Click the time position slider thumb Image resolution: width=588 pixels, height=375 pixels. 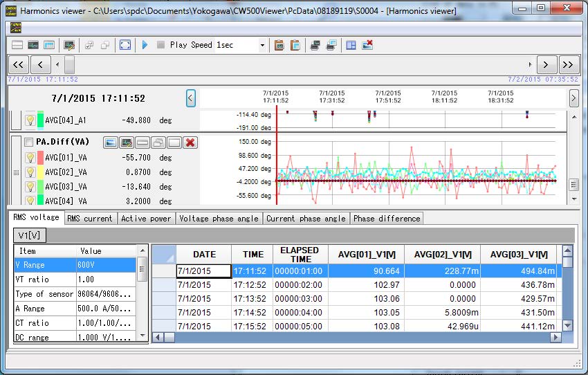[x=69, y=64]
